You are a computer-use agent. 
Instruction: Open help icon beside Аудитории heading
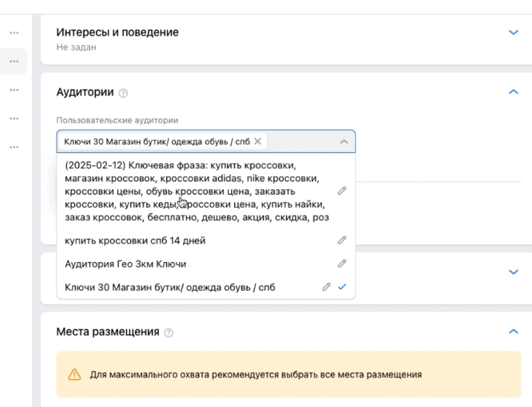pos(123,93)
